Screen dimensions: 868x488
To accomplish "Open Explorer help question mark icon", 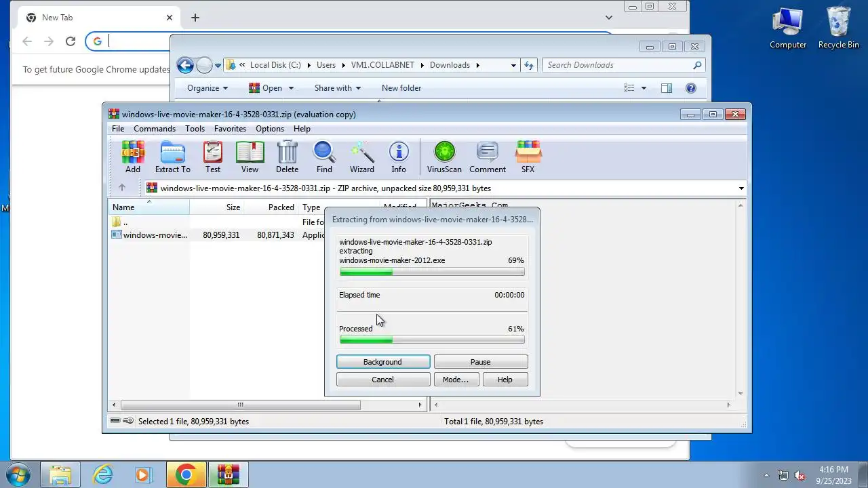I will coord(691,88).
